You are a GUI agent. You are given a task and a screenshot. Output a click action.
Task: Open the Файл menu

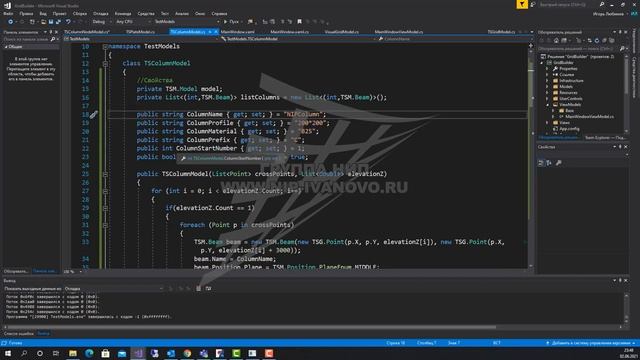coord(8,13)
